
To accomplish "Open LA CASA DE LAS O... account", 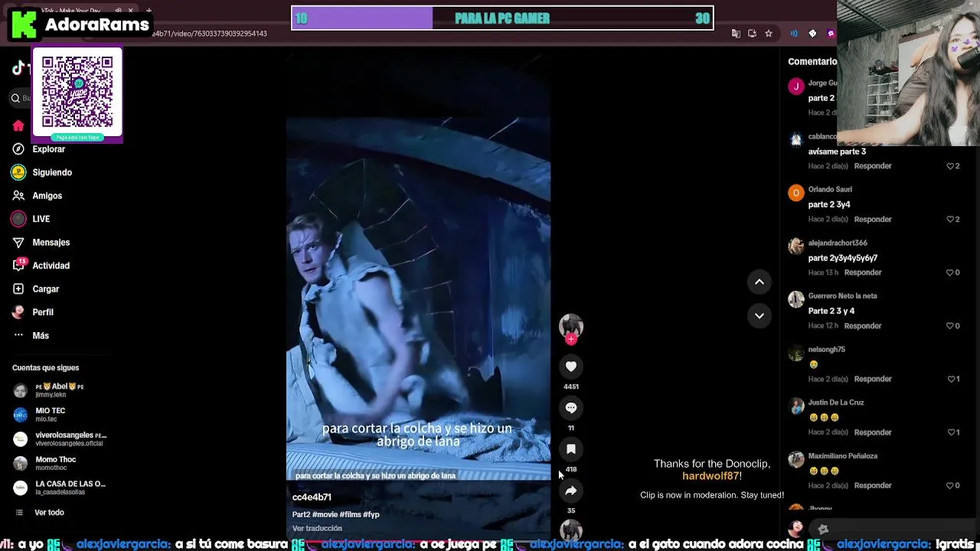I will click(60, 487).
